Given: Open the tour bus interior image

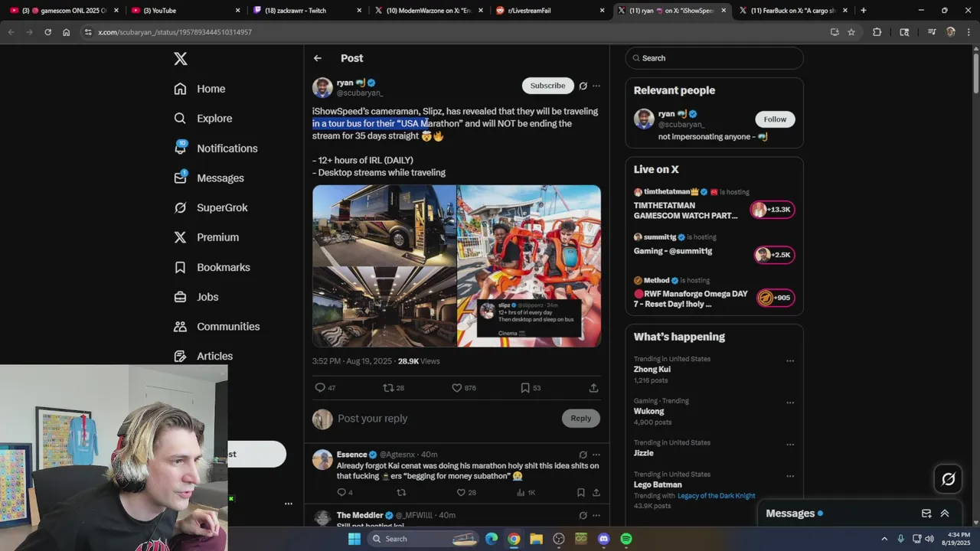Looking at the screenshot, I should pyautogui.click(x=384, y=307).
